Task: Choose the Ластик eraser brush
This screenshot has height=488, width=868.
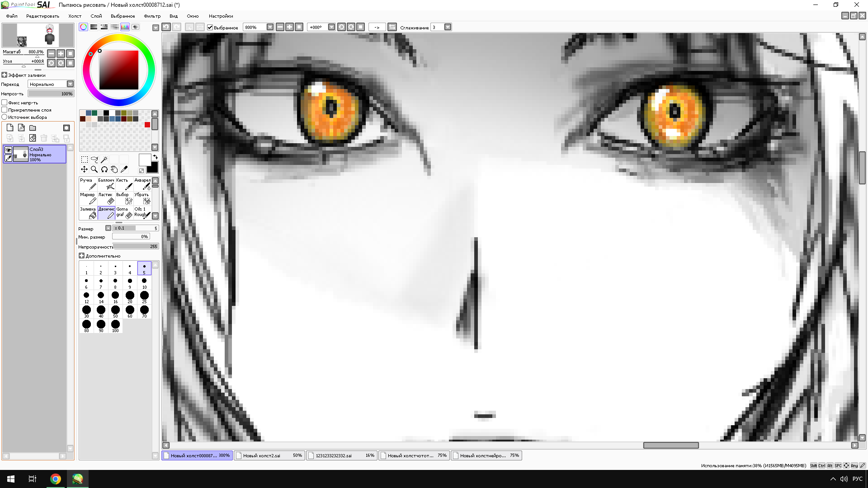Action: coord(106,198)
